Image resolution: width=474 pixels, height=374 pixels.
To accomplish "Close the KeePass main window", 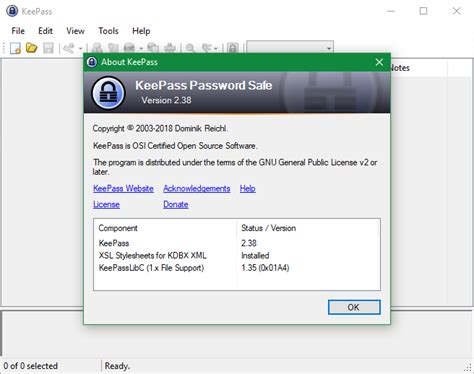I will (x=457, y=11).
